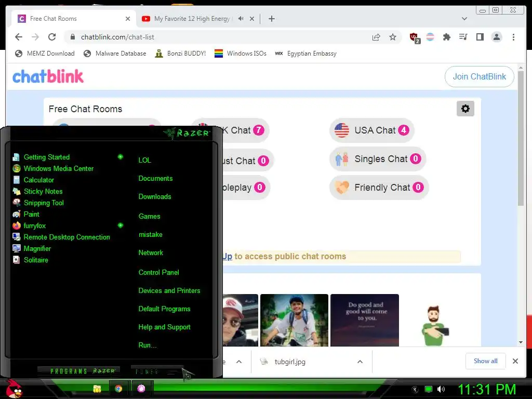Open the share page icon in address bar
The width and height of the screenshot is (532, 399).
[x=376, y=37]
